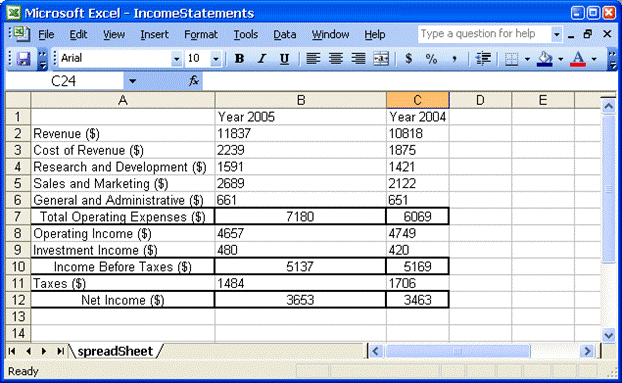Select column A header

[x=123, y=100]
